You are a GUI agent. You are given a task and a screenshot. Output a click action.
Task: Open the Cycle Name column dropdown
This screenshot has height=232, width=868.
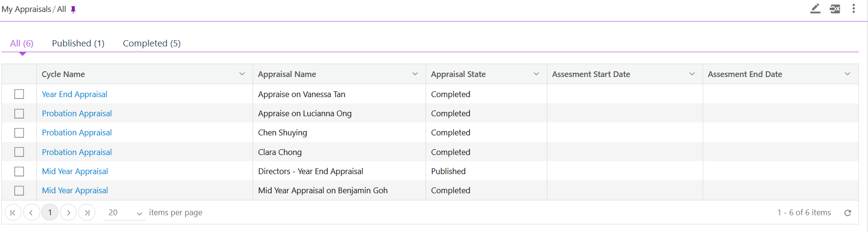[x=242, y=74]
